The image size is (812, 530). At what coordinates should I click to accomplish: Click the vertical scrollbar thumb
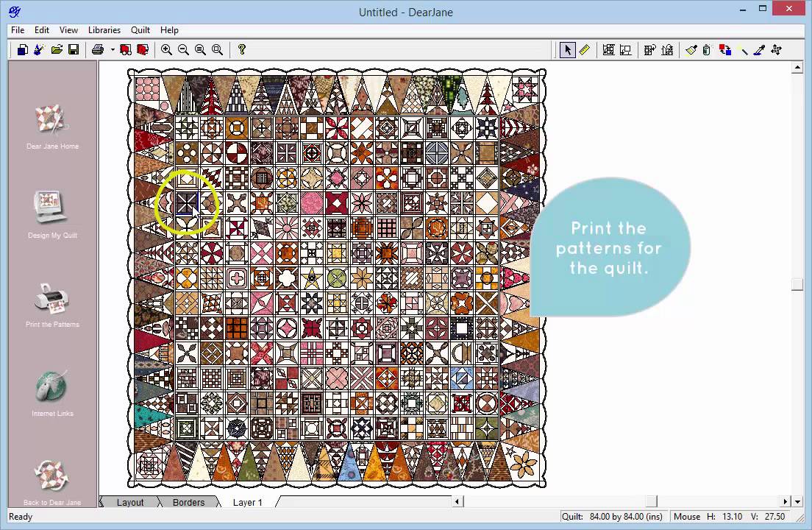[797, 284]
